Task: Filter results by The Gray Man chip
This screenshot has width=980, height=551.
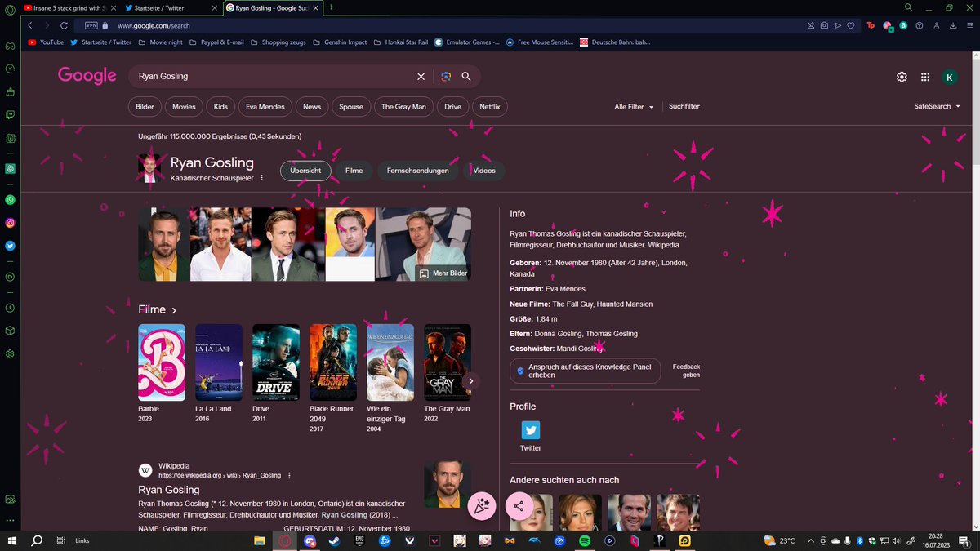Action: pyautogui.click(x=403, y=107)
